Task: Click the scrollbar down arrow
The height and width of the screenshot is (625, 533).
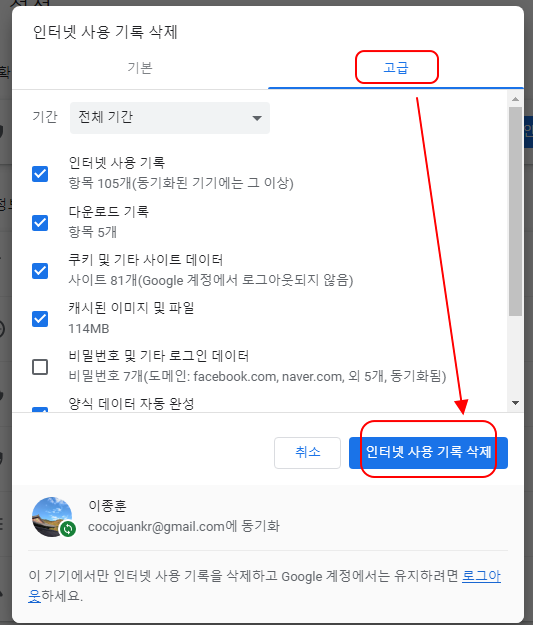Action: (x=515, y=403)
